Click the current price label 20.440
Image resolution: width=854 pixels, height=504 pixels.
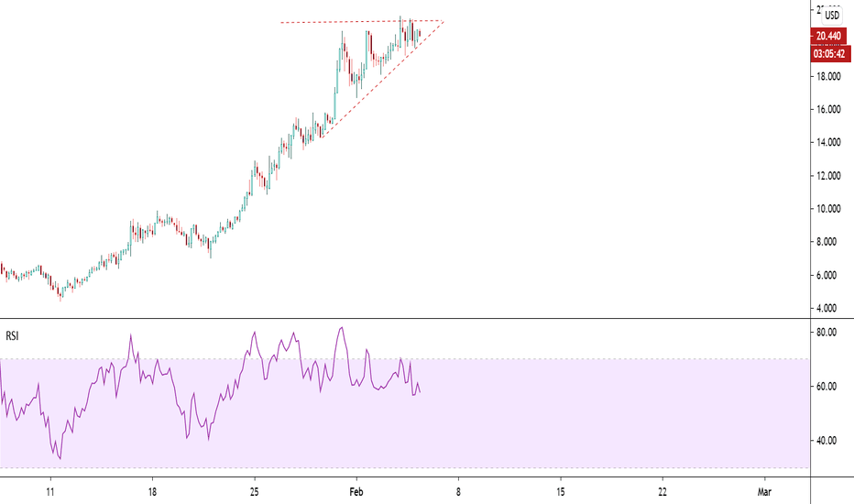828,36
